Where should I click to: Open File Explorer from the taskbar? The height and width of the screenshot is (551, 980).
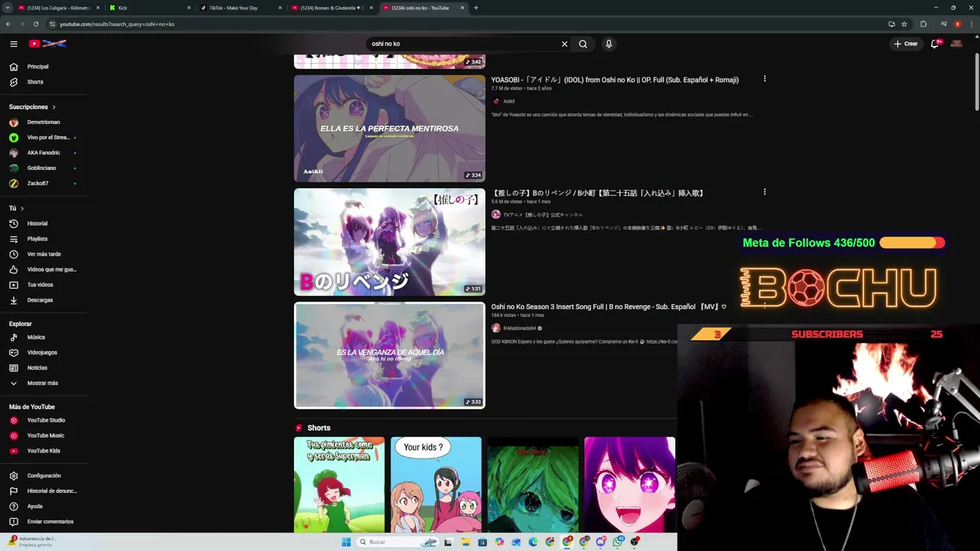[x=465, y=542]
